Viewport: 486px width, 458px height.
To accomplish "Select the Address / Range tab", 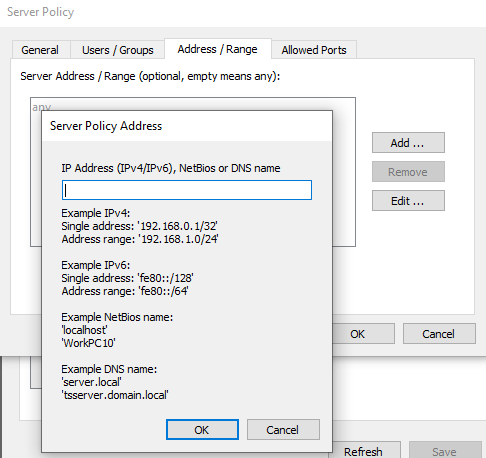I will (x=218, y=49).
